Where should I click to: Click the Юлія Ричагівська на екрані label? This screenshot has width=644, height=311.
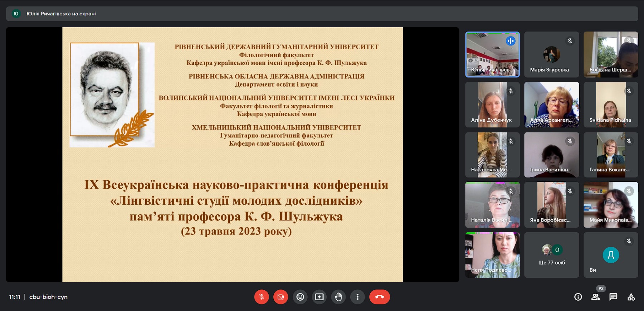pyautogui.click(x=61, y=14)
